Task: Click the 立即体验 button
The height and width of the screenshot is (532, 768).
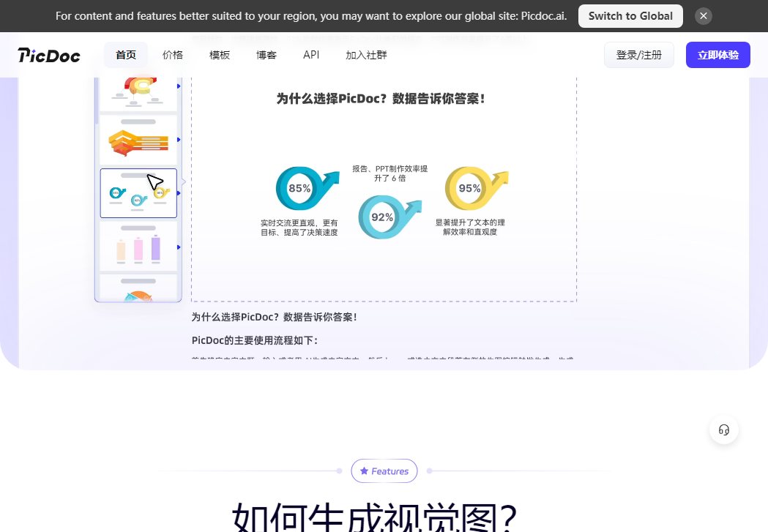Action: 718,55
